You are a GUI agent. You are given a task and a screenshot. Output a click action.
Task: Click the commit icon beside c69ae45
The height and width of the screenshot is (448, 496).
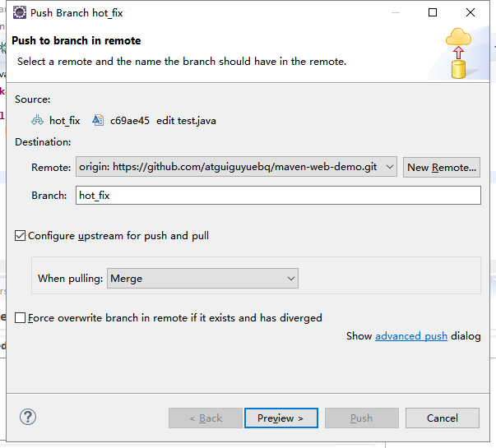pos(98,121)
